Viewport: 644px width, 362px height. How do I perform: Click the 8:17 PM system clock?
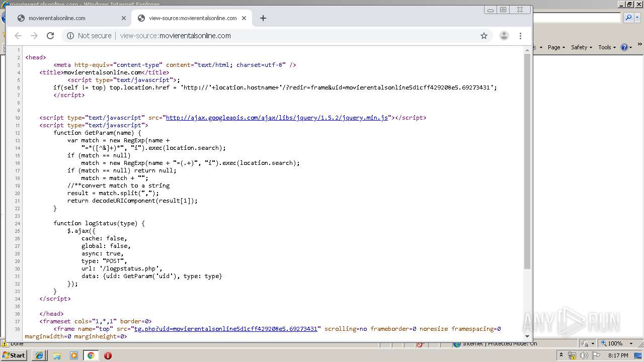pos(618,355)
